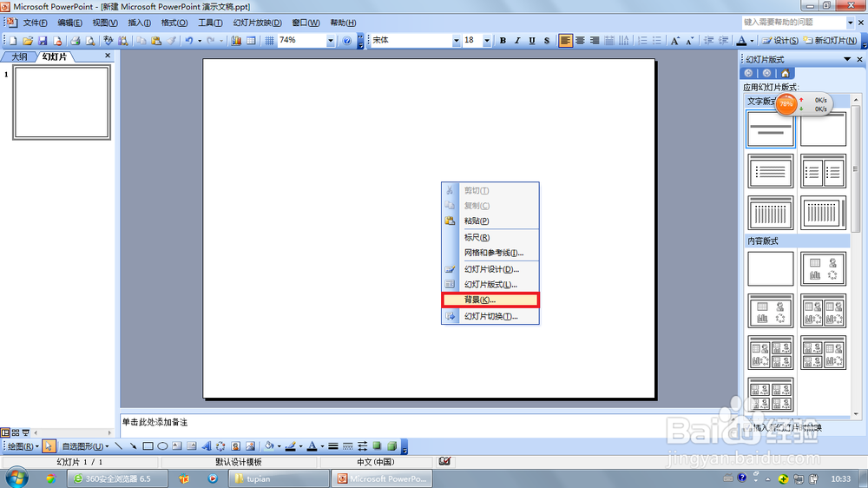The image size is (868, 488).
Task: Insert WordArt icon
Action: (206, 446)
